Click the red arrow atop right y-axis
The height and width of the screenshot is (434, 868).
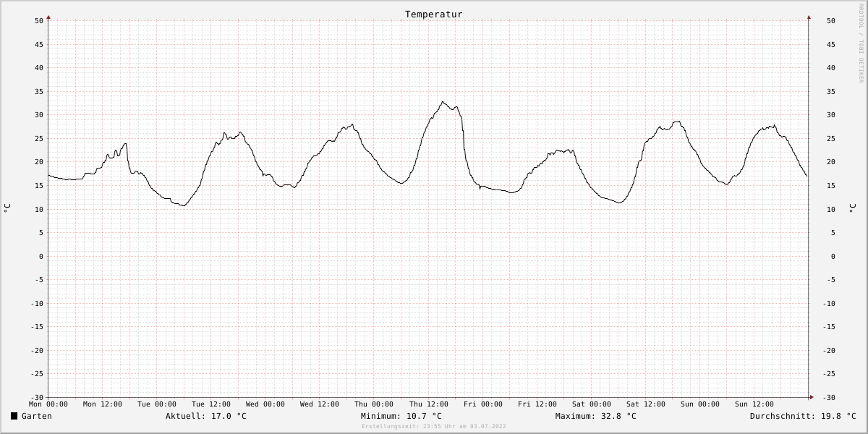click(x=809, y=16)
